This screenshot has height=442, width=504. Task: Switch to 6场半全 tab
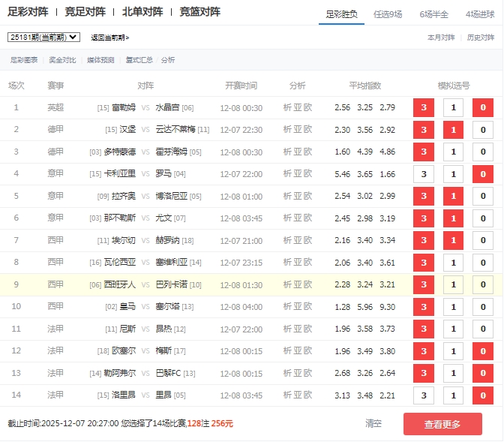[x=433, y=14]
